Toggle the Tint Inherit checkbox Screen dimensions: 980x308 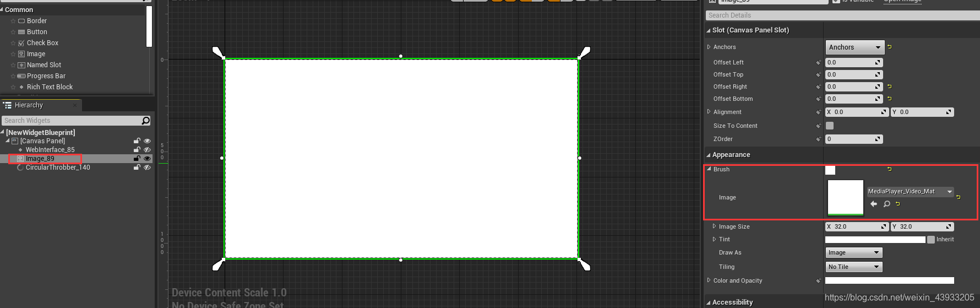pyautogui.click(x=931, y=240)
